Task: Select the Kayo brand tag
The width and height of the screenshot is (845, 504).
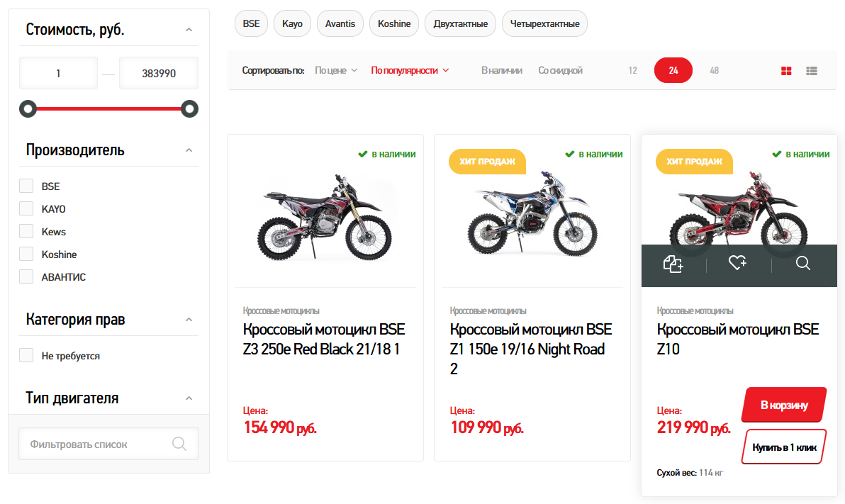Action: (292, 23)
